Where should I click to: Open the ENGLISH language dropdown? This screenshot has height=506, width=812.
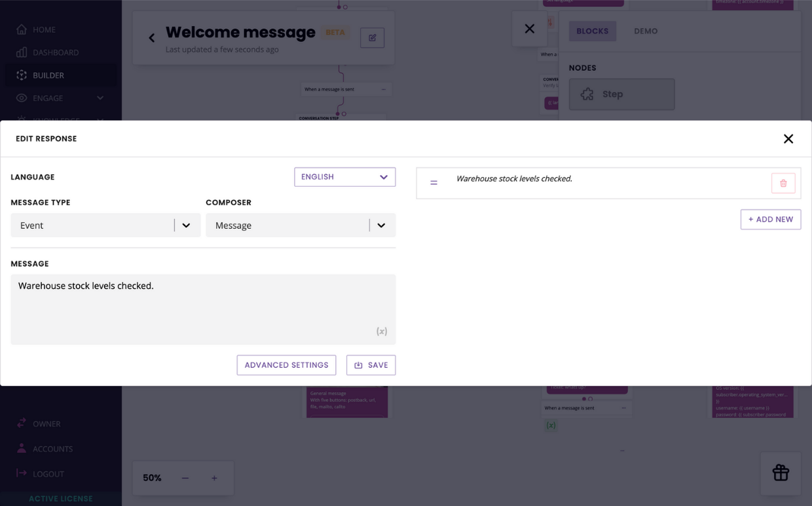click(x=344, y=176)
